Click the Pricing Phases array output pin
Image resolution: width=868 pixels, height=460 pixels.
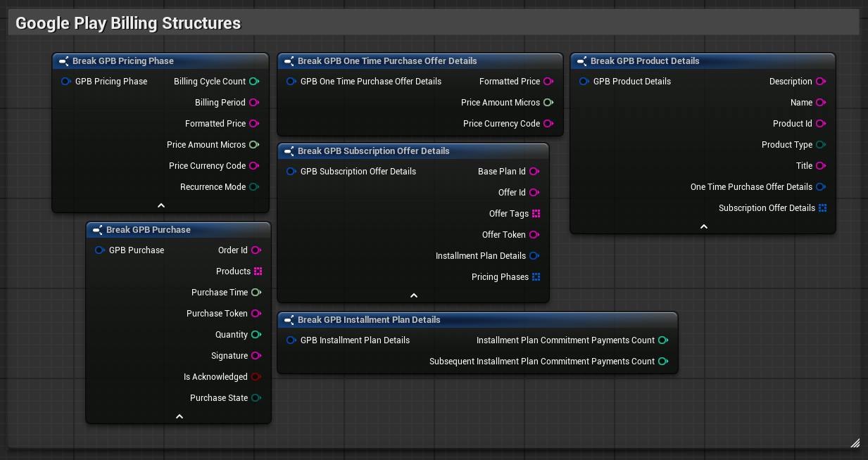pos(536,277)
